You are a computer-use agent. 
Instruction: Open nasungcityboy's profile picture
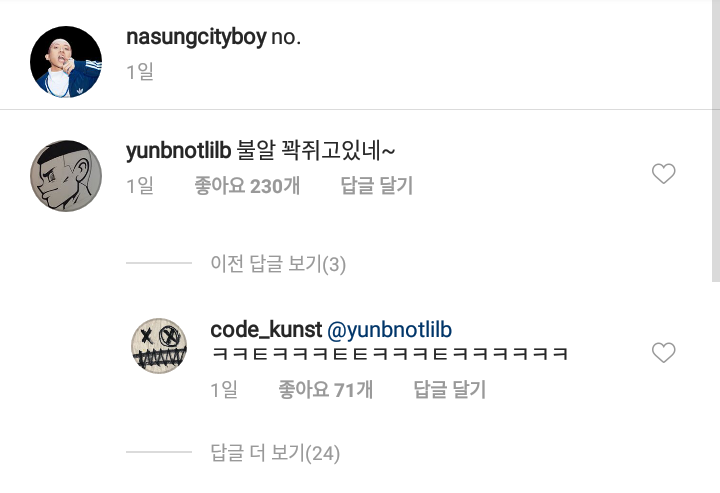tap(66, 62)
